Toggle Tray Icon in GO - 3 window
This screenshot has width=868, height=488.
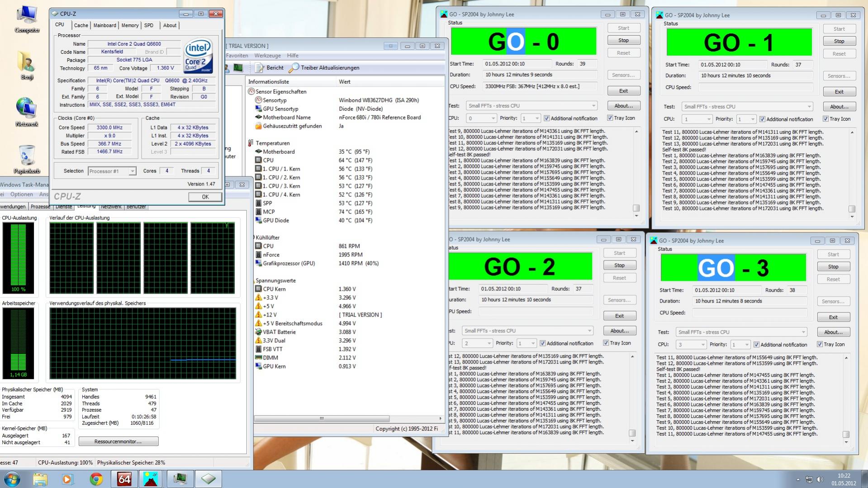(x=820, y=344)
